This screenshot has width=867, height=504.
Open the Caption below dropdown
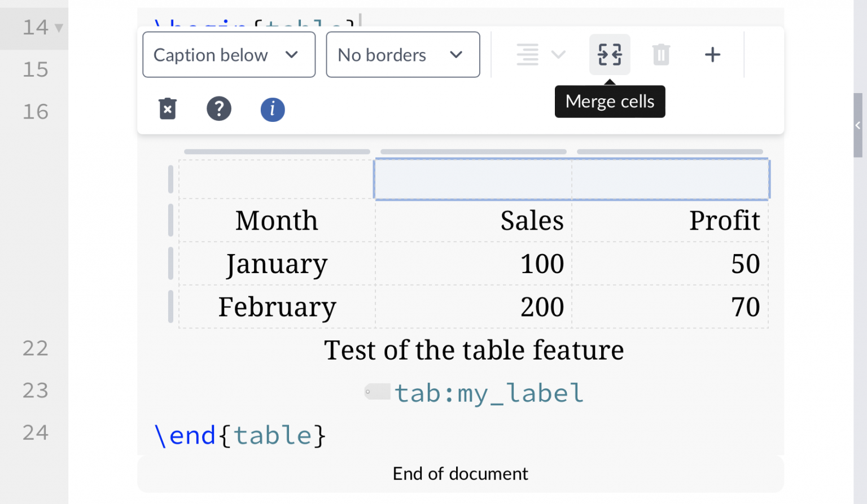coord(229,54)
